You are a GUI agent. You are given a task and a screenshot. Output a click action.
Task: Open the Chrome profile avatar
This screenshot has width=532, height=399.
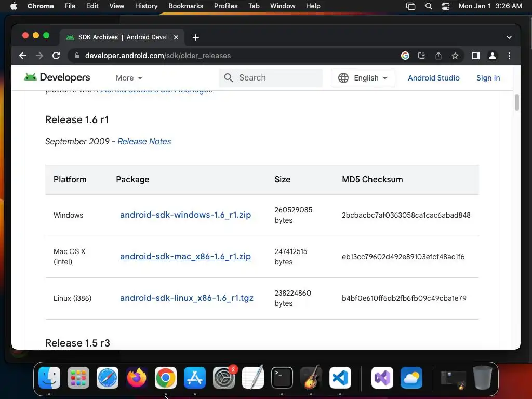[x=493, y=56]
